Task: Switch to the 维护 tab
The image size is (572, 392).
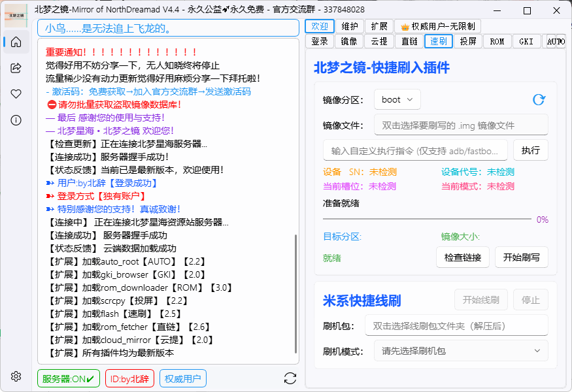Action: pos(350,26)
